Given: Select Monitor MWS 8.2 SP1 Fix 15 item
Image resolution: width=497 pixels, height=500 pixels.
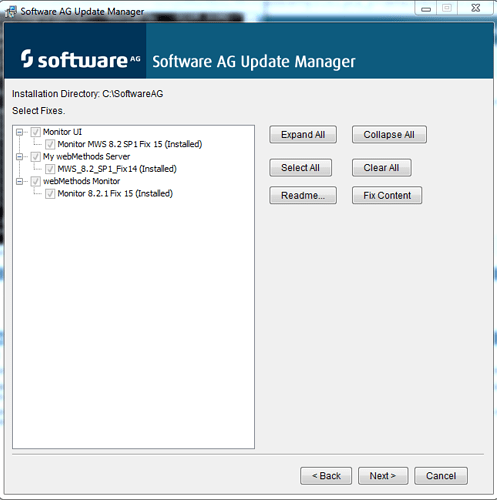Looking at the screenshot, I should (130, 144).
